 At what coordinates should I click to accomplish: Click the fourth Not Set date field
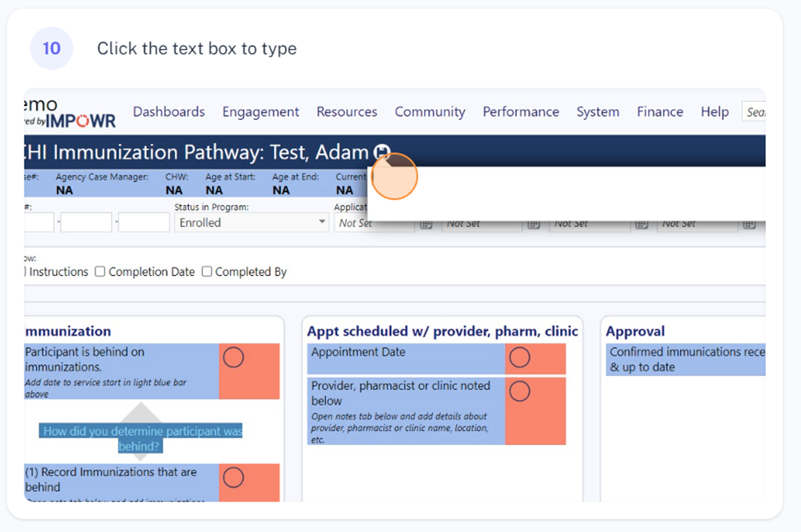tap(697, 224)
